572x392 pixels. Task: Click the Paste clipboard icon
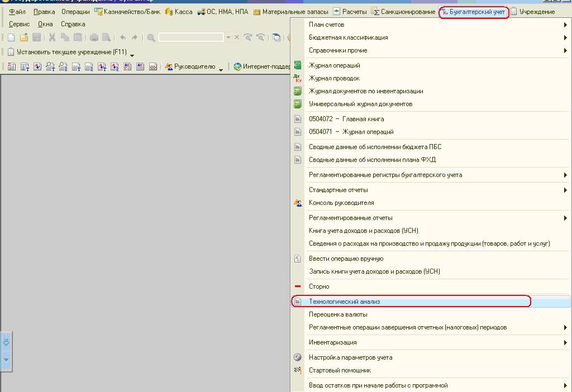(x=78, y=37)
